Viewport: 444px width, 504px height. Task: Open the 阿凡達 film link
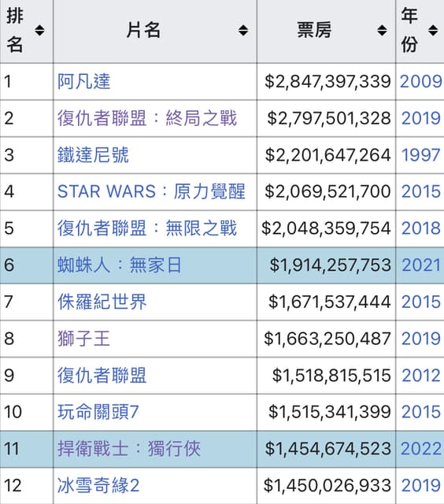pos(84,81)
